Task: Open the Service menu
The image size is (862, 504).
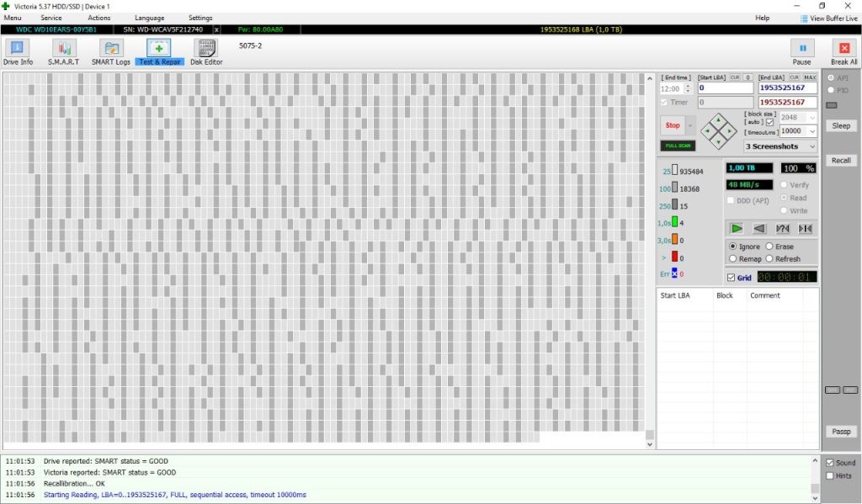Action: (x=51, y=19)
